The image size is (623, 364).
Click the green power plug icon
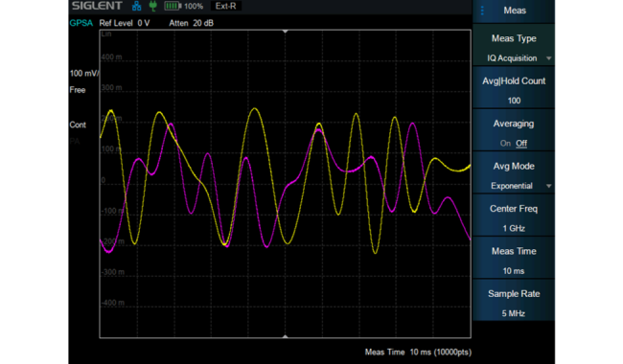pos(153,6)
